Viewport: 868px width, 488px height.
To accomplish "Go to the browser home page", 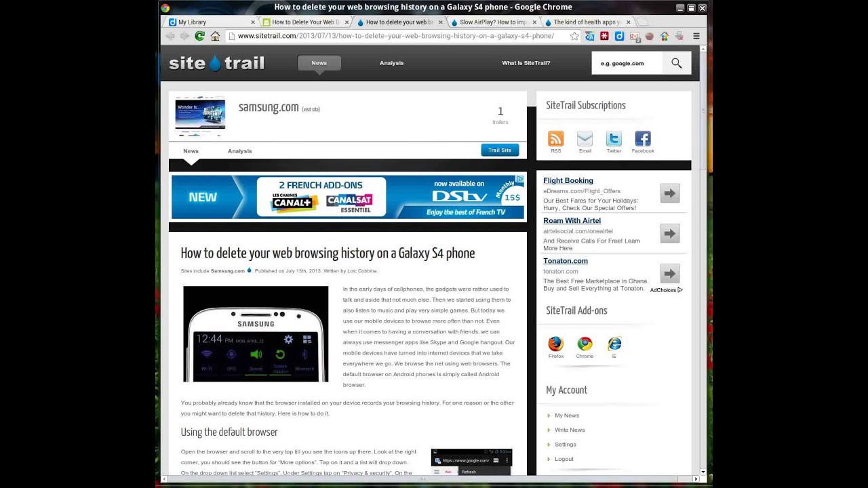I will [215, 36].
